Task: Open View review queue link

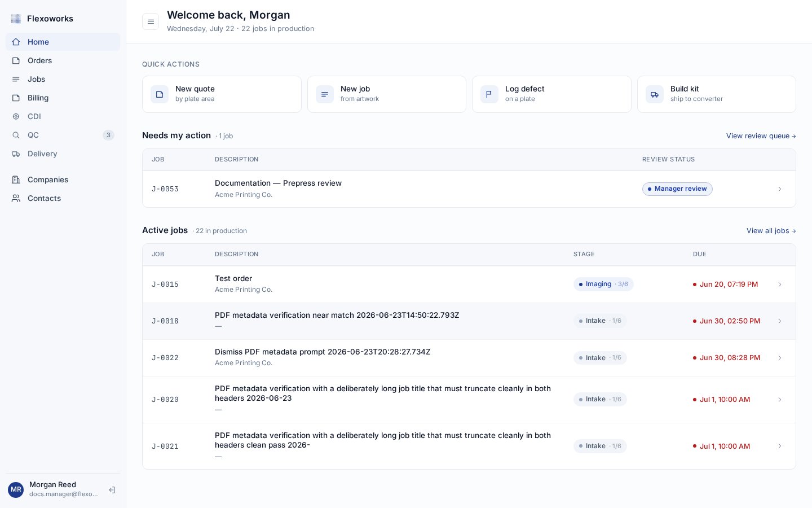Action: (x=761, y=136)
